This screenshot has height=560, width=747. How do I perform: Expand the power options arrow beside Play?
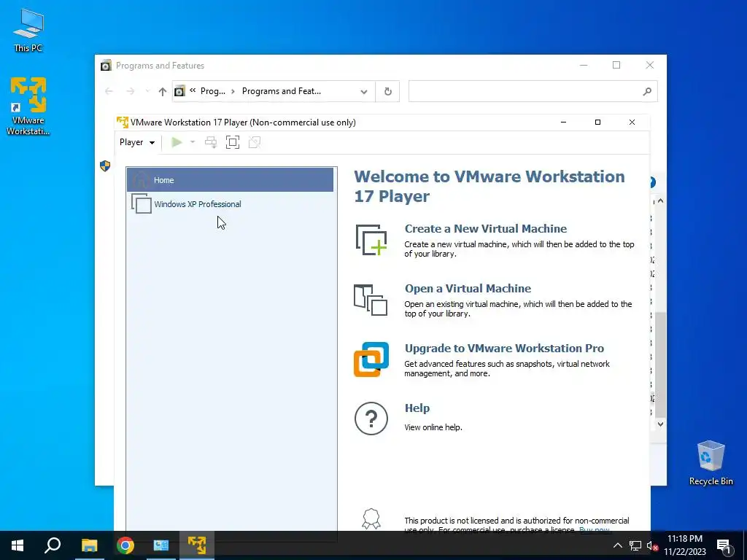click(193, 142)
